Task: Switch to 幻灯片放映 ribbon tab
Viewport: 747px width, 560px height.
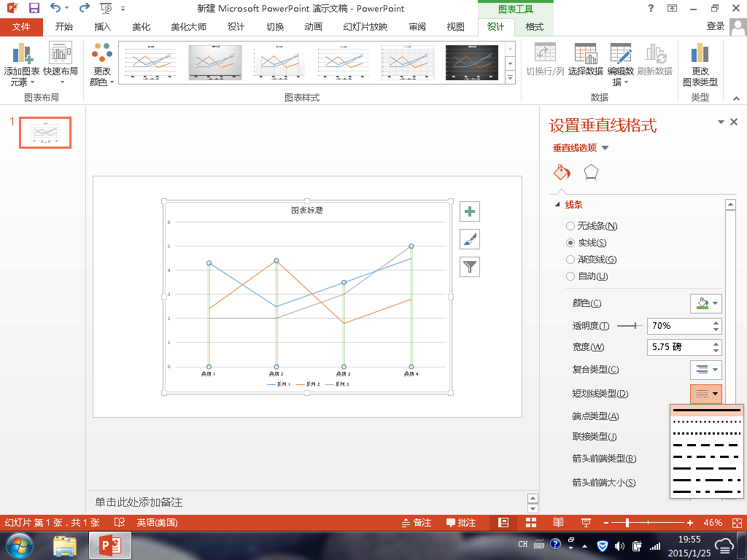Action: click(365, 27)
